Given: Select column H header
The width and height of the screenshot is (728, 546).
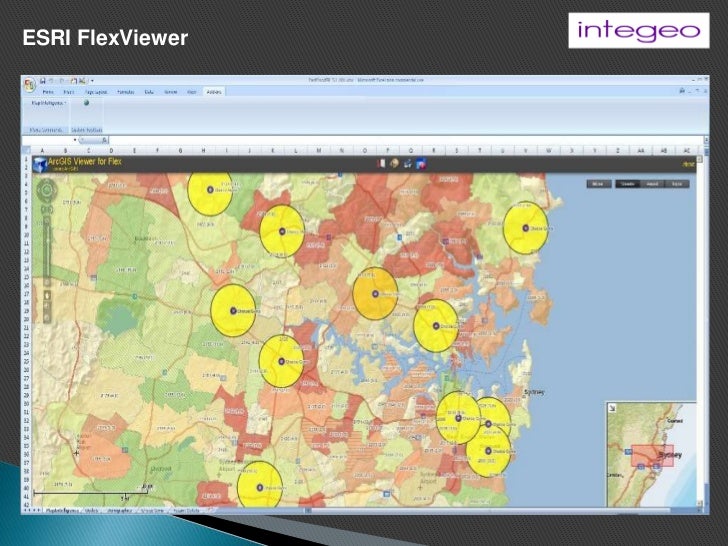Looking at the screenshot, I should [x=203, y=150].
